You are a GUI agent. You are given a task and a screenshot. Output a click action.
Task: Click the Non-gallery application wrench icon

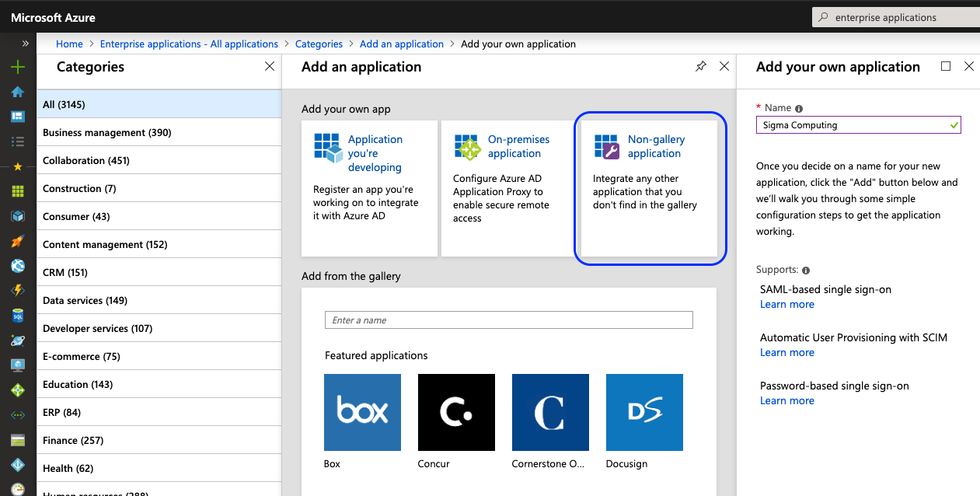[607, 146]
